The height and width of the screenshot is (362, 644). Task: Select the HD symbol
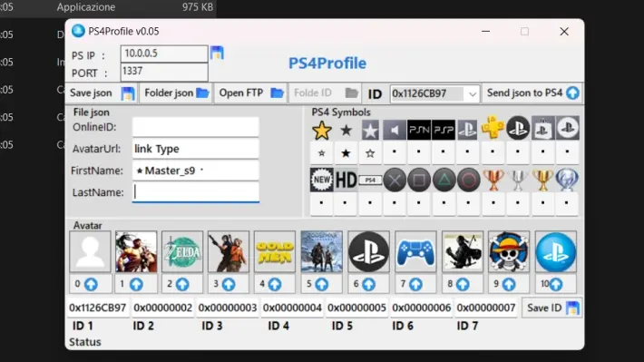click(346, 180)
